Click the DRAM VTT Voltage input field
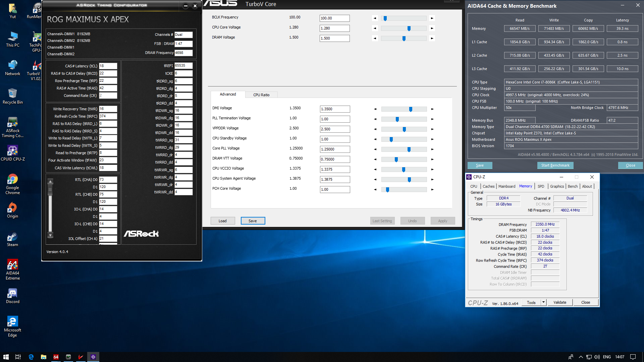Screen dimensions: 644x362 coord(335,160)
